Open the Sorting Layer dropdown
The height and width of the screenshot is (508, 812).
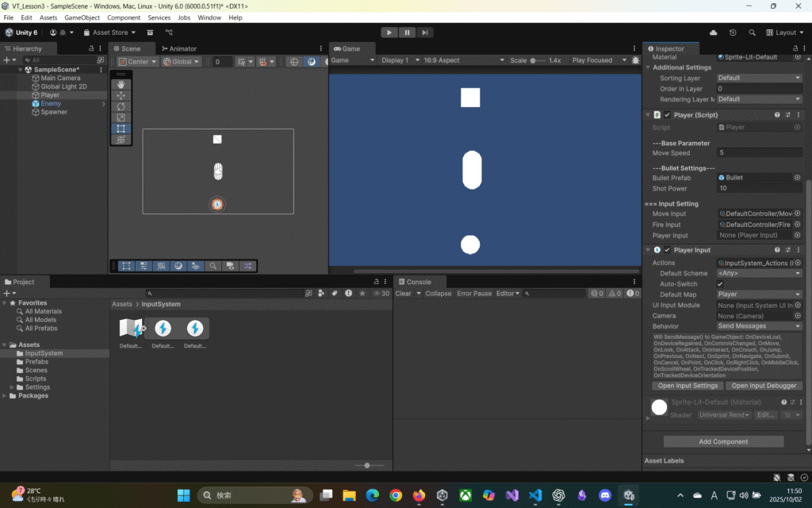759,78
